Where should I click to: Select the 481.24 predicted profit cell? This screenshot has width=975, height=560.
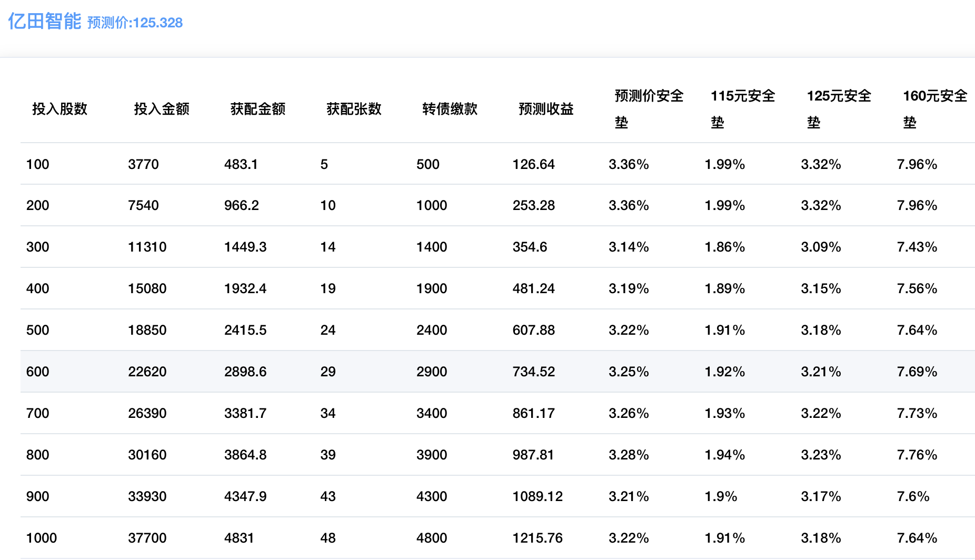[x=533, y=288]
